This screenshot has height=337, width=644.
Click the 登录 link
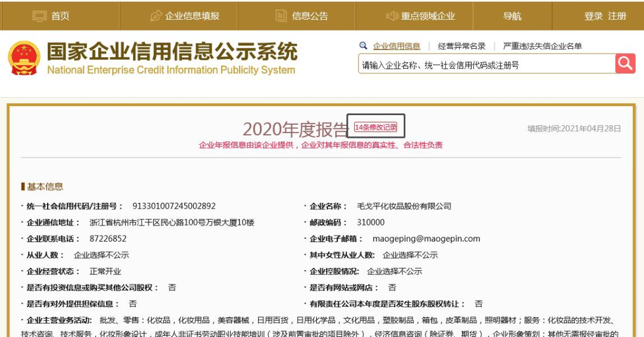pos(593,16)
